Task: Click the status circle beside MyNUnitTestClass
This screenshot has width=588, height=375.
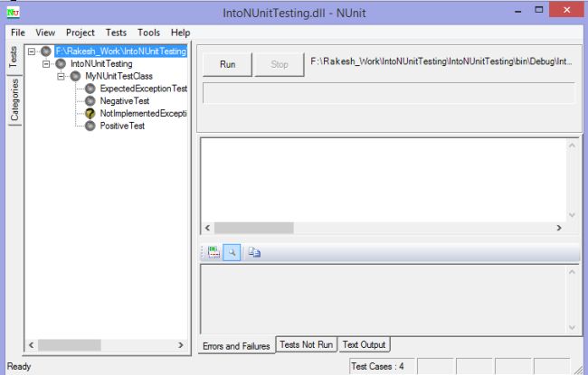Action: pos(75,76)
